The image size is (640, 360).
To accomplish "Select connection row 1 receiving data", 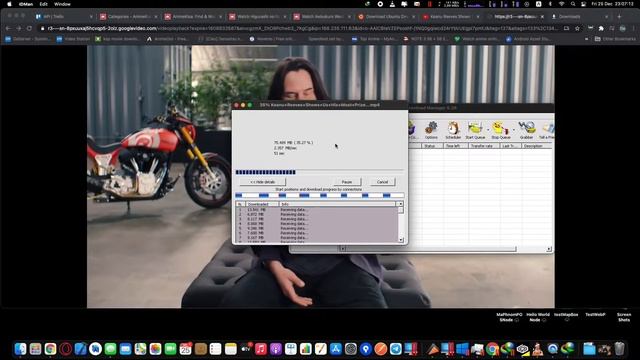I will pos(317,209).
